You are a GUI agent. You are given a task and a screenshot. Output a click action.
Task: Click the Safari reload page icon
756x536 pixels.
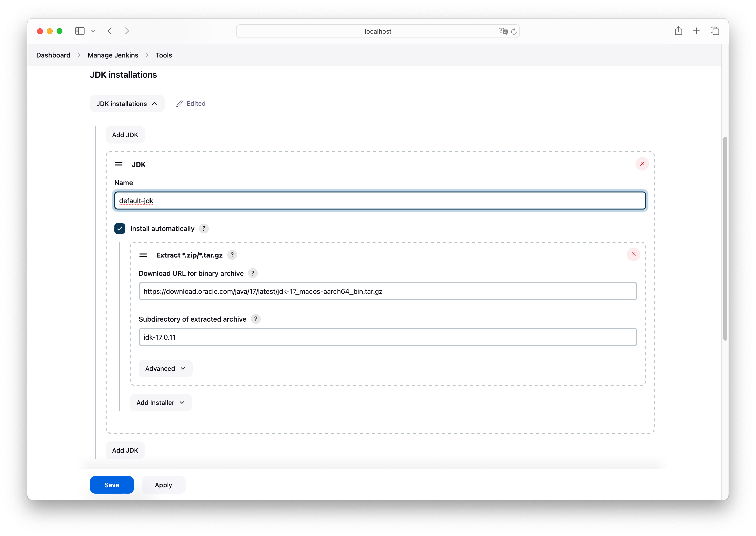coord(514,31)
